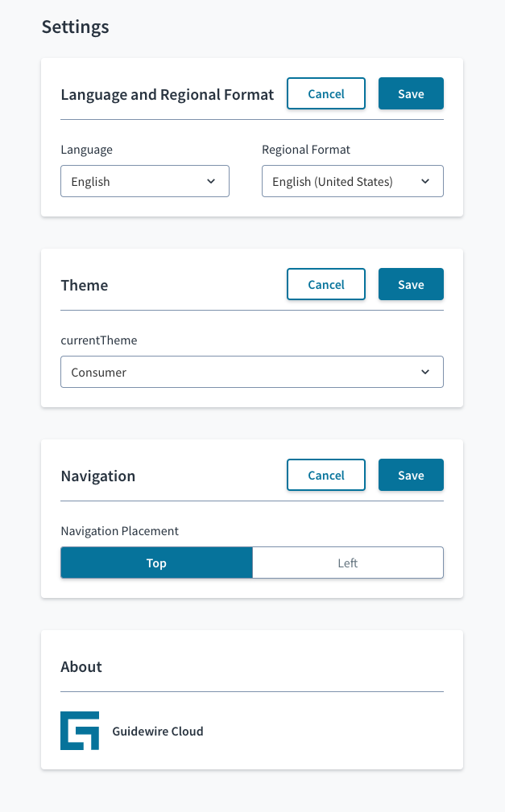Click the Language dropdown chevron icon
The height and width of the screenshot is (812, 505).
pos(211,181)
